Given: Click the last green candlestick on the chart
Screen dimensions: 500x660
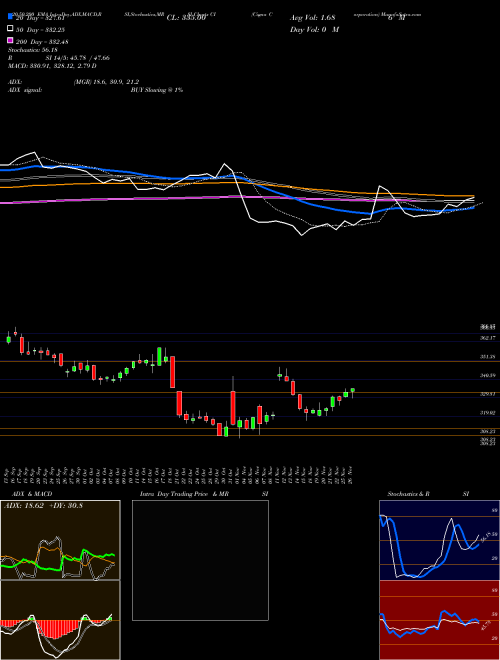Looking at the screenshot, I should point(352,391).
